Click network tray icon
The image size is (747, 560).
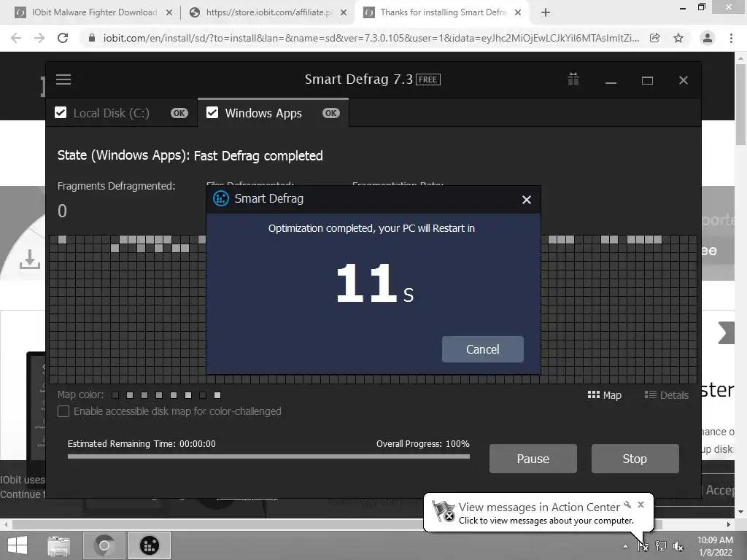click(661, 546)
